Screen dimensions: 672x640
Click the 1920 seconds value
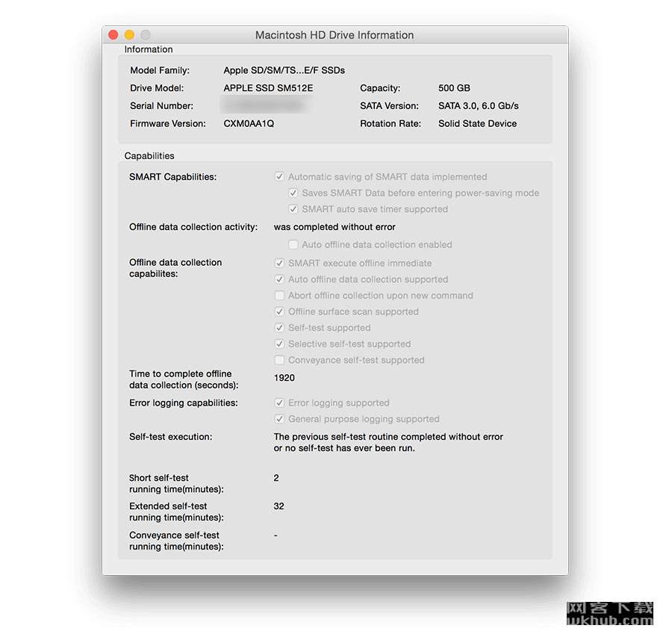pos(284,378)
